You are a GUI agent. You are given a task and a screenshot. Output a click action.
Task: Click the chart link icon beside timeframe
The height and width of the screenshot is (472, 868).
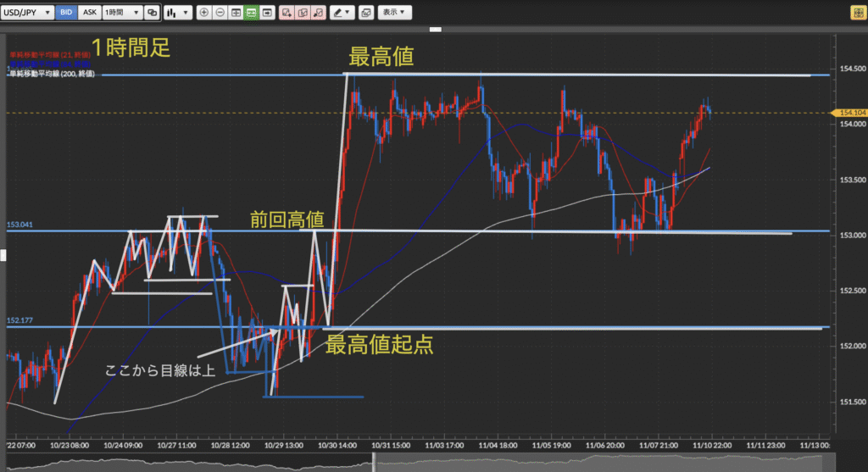pos(152,13)
